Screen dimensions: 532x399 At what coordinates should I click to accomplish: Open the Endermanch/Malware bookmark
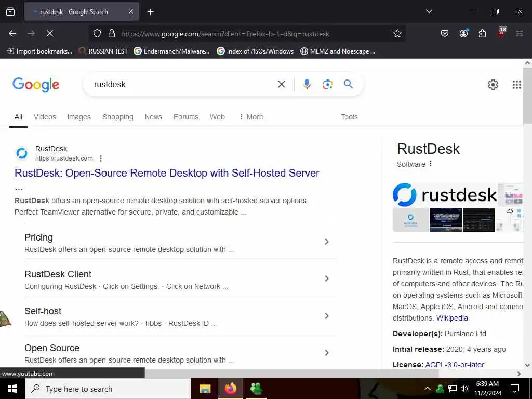click(171, 51)
